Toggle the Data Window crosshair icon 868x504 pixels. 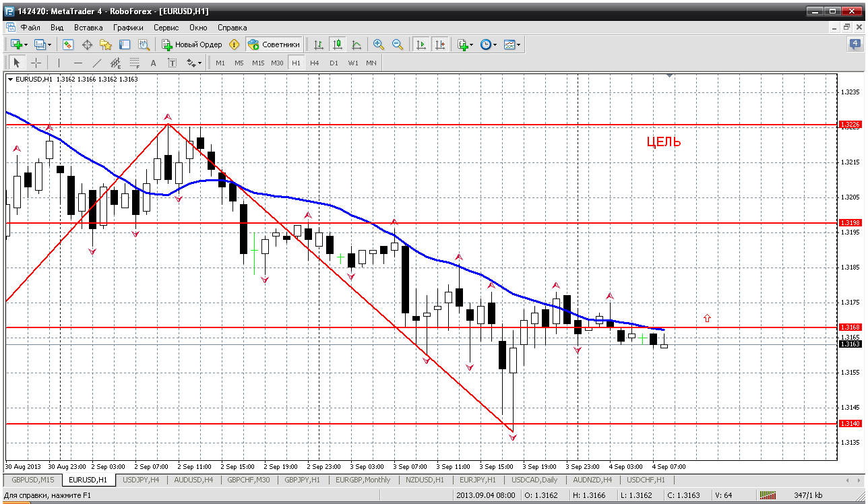point(87,44)
